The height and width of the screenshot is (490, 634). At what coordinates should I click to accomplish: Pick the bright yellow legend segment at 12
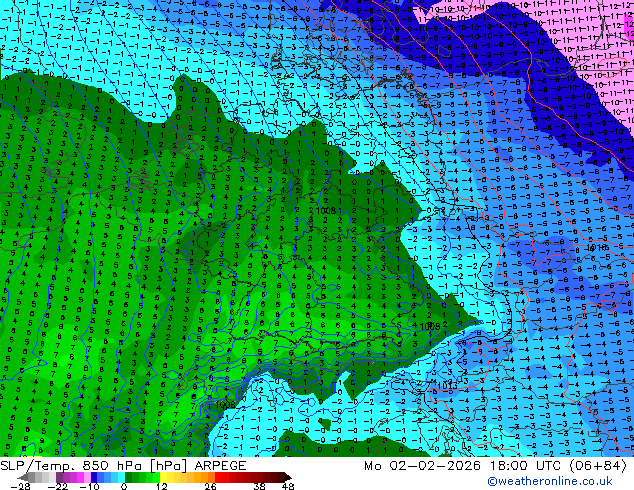164,477
